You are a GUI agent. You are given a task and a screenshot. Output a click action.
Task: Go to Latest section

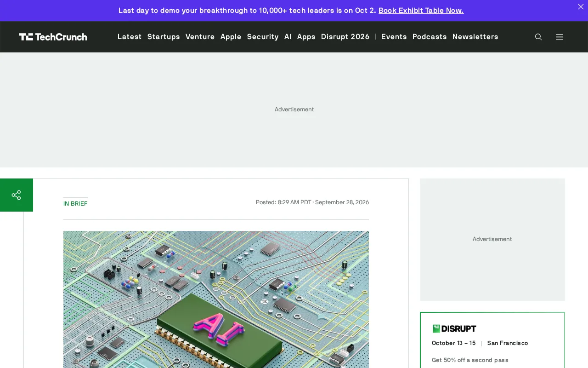pos(130,37)
